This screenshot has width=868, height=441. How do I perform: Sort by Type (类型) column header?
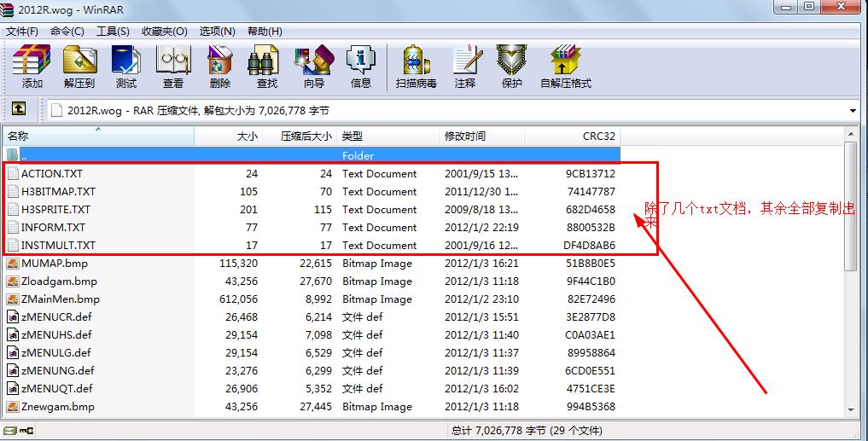(388, 136)
